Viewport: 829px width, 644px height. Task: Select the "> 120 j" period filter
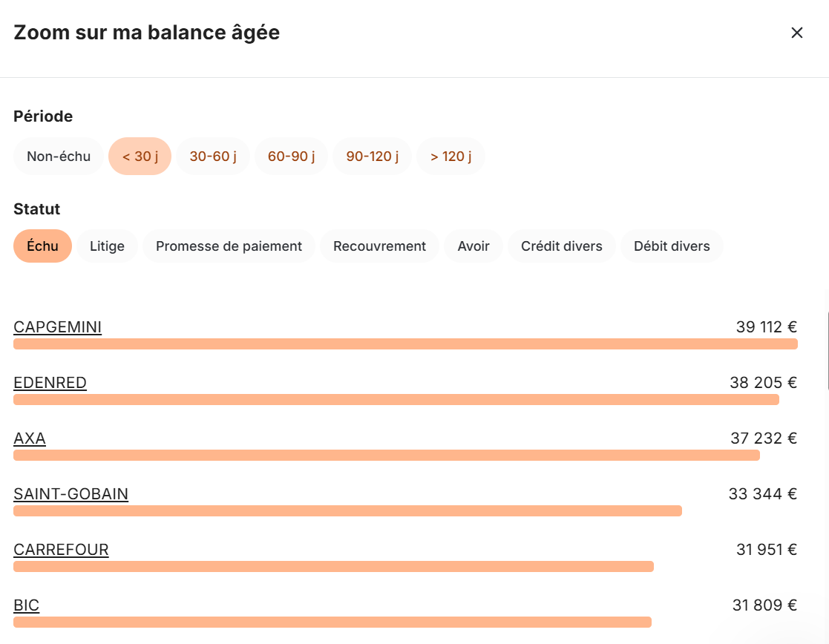[450, 156]
